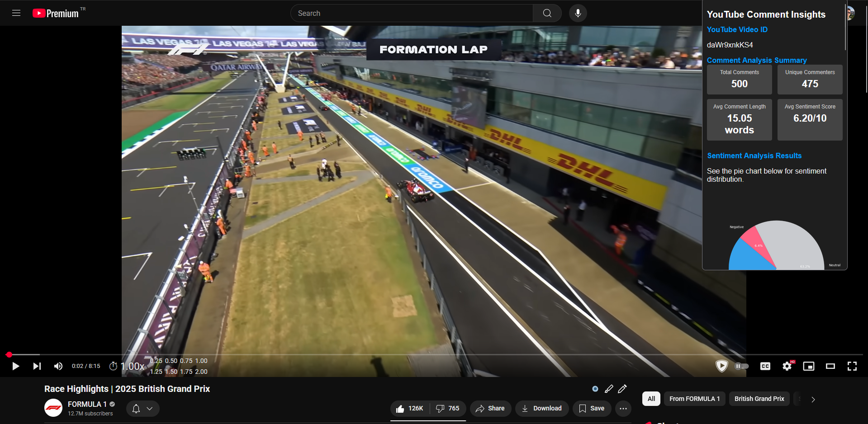Image resolution: width=868 pixels, height=424 pixels.
Task: Enter full screen mode
Action: coord(852,366)
